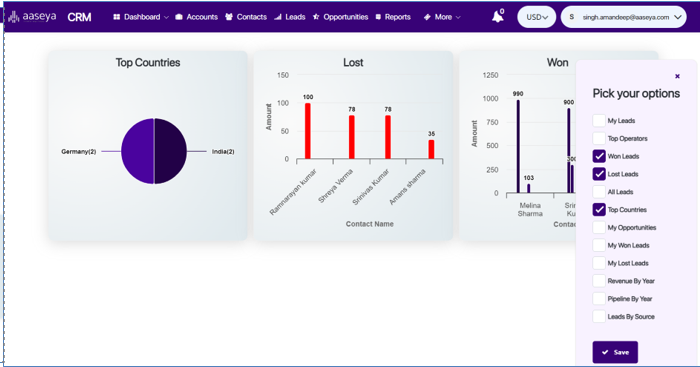The height and width of the screenshot is (367, 700).
Task: Click the Opportunities star icon
Action: (316, 17)
